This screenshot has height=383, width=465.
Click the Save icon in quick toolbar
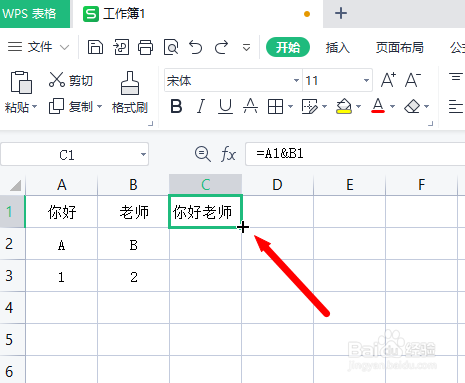point(95,47)
